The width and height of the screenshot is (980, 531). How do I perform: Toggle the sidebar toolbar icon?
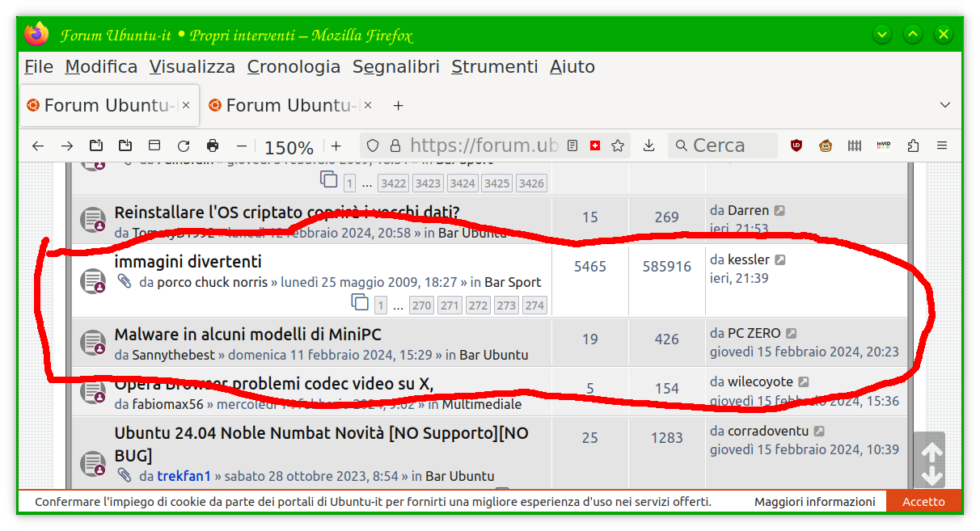point(154,146)
